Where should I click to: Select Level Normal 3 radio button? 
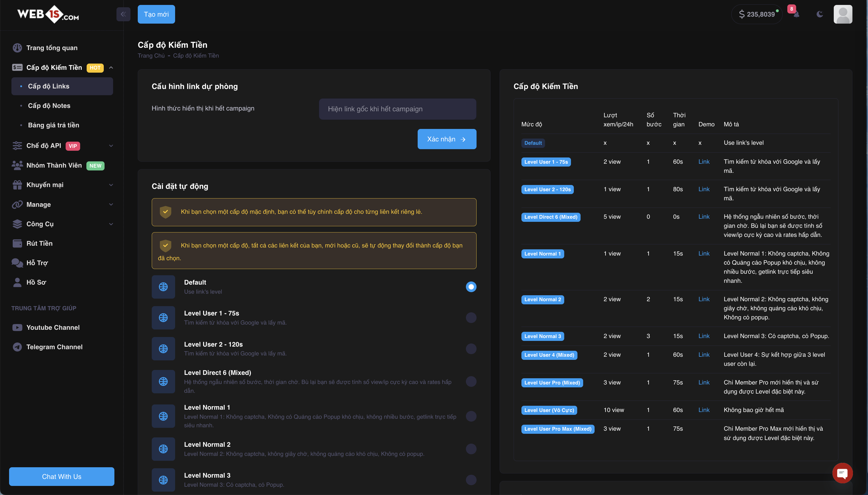(x=471, y=480)
